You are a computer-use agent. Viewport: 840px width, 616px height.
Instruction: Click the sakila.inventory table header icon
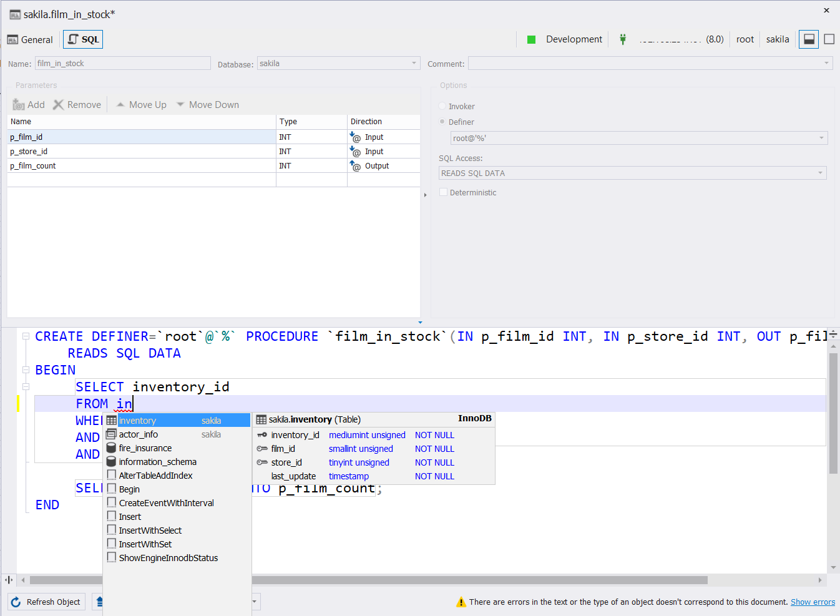[261, 419]
